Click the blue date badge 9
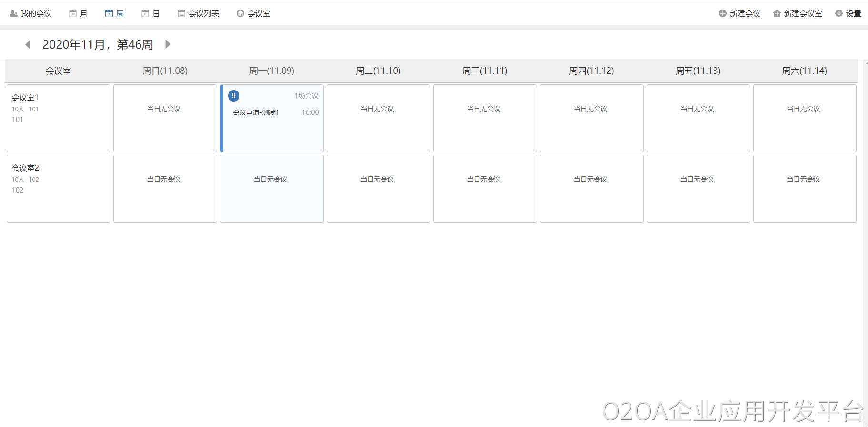 click(233, 96)
